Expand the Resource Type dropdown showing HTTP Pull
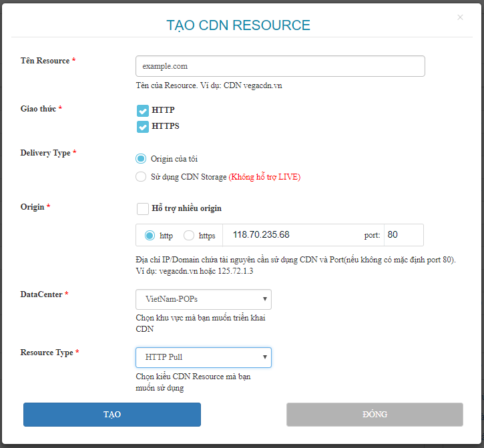Screen dimensions: 484x448 [204, 357]
